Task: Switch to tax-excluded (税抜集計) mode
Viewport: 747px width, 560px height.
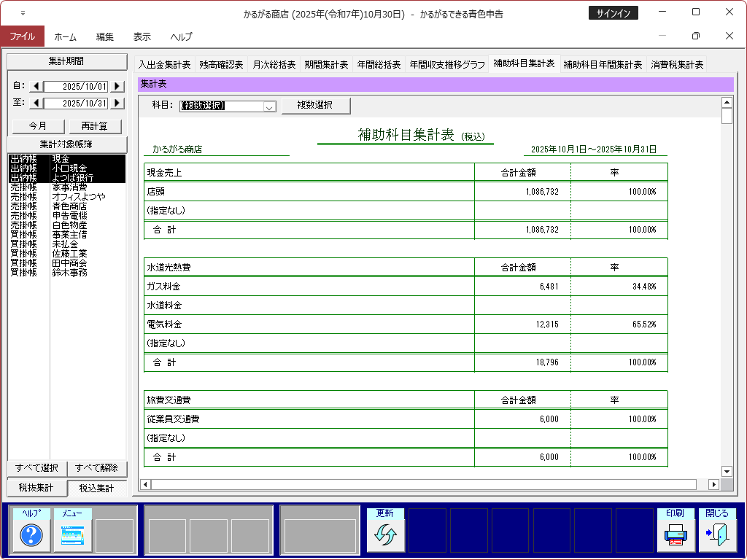Action: coord(36,488)
